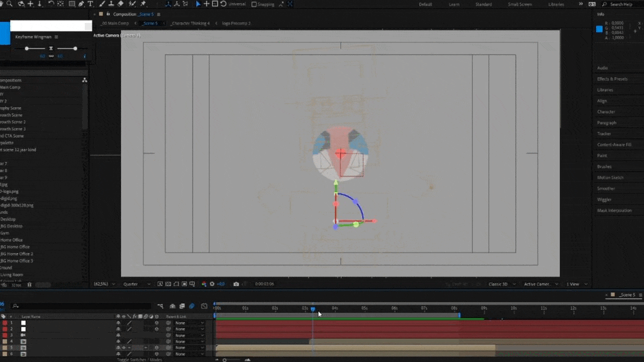Switch to the Standard workspace

pos(483,4)
